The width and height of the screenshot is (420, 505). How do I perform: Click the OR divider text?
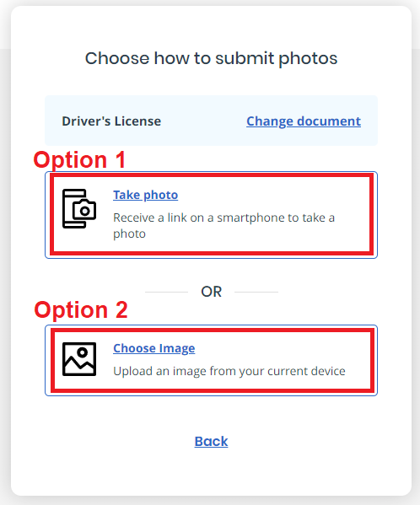click(212, 292)
